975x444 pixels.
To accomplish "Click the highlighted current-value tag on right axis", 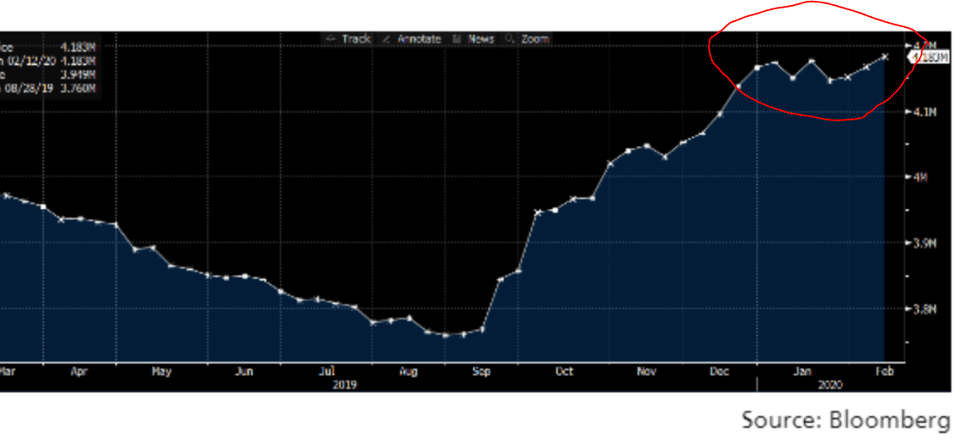I will pos(928,57).
